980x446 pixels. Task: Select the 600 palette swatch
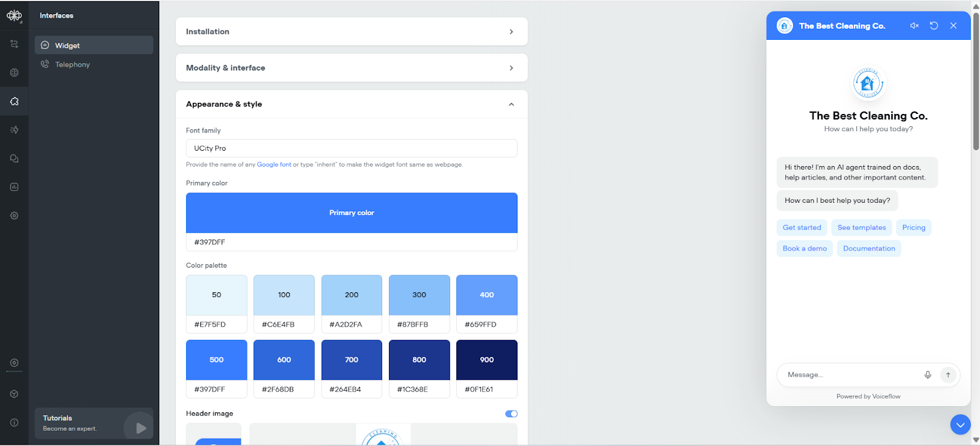284,360
